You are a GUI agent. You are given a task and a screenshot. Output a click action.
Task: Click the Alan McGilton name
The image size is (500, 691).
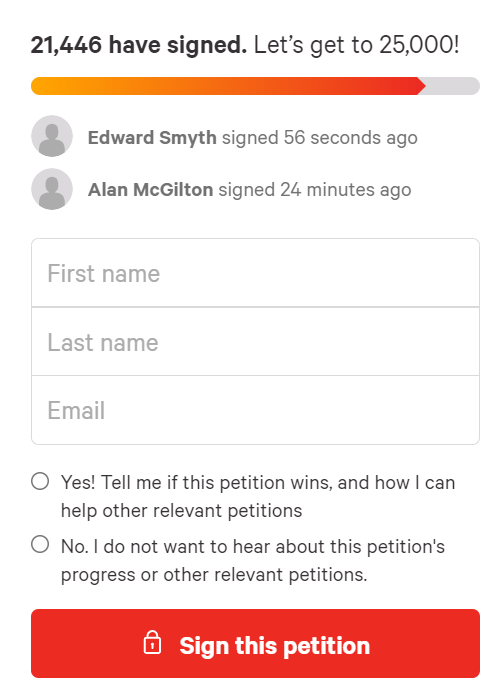pyautogui.click(x=150, y=190)
